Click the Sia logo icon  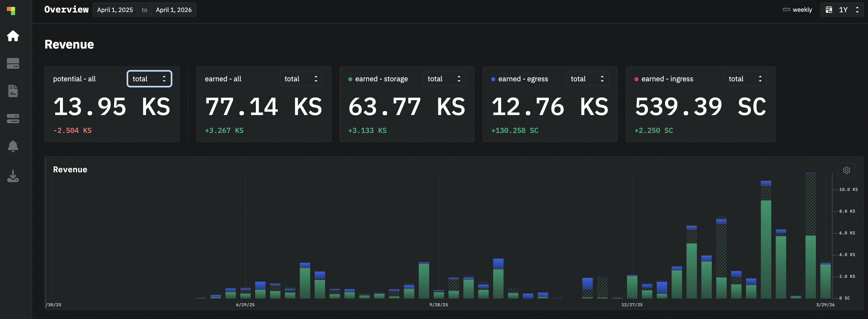pyautogui.click(x=11, y=11)
